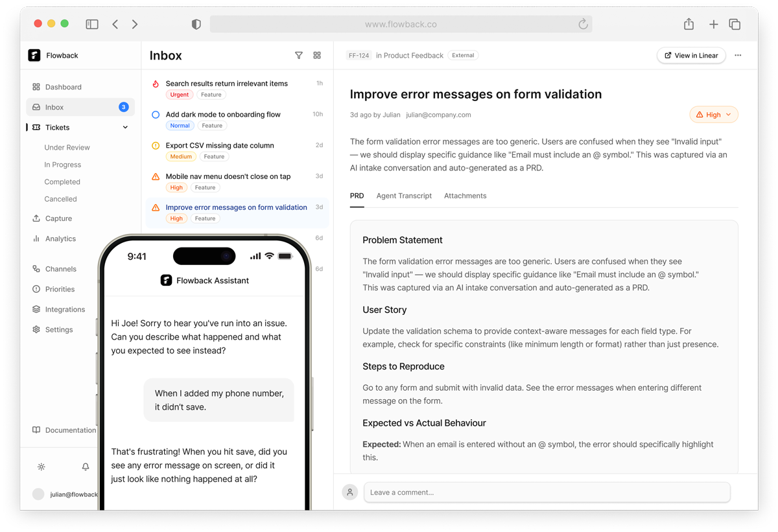Image resolution: width=778 pixels, height=532 pixels.
Task: Collapse the Tickets section chevron
Action: [x=125, y=128]
